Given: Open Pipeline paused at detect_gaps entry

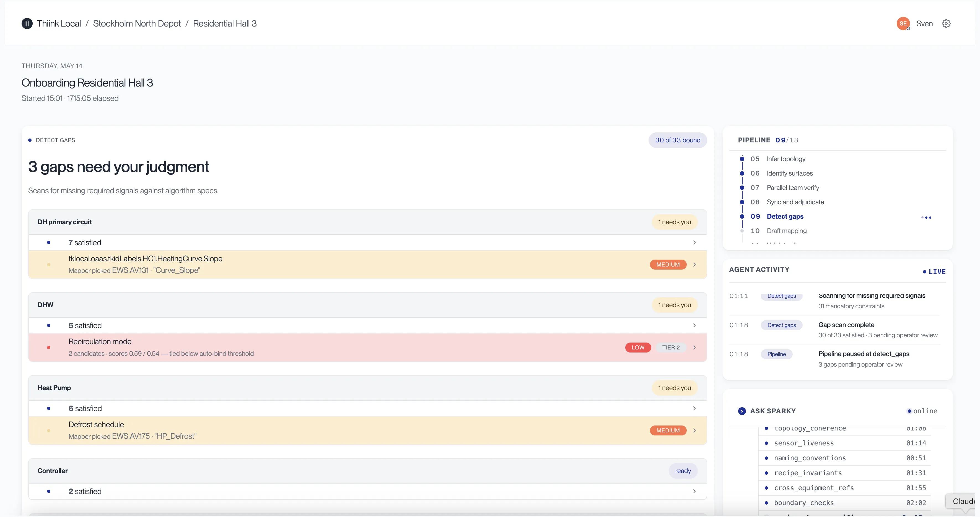Looking at the screenshot, I should (835, 359).
